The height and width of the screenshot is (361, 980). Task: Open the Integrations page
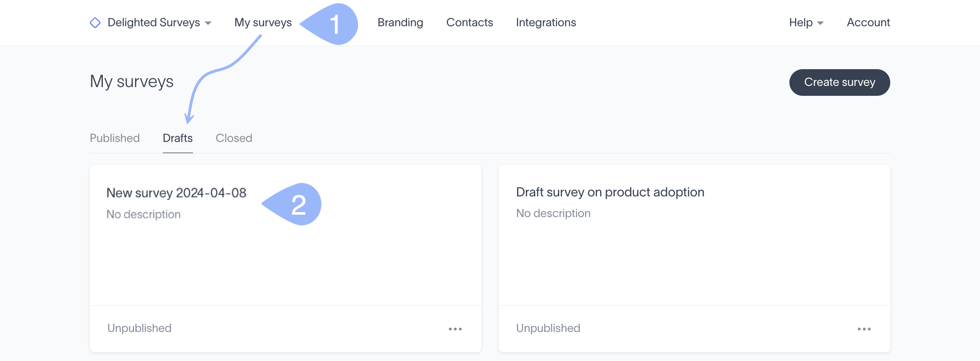546,23
